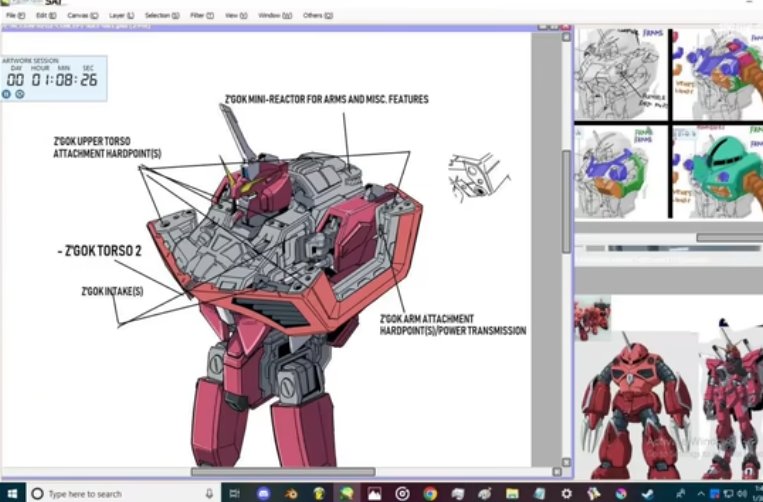Open the Others menu

coord(318,16)
